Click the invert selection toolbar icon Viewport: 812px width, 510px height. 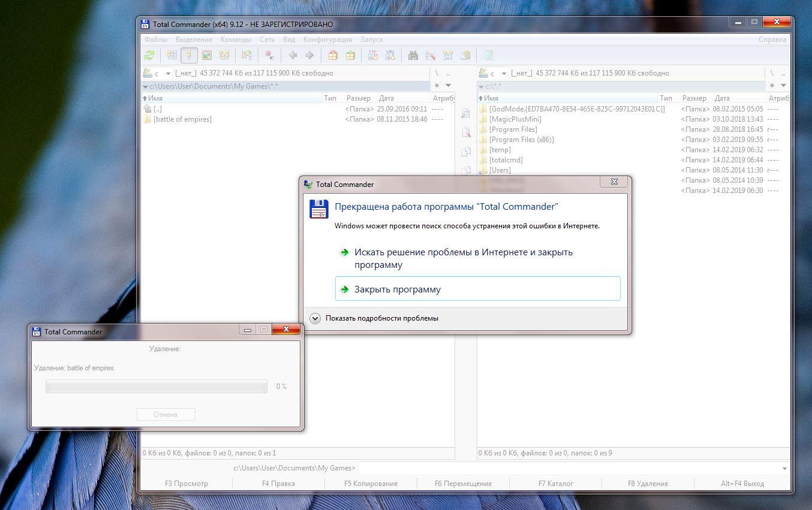coord(246,55)
